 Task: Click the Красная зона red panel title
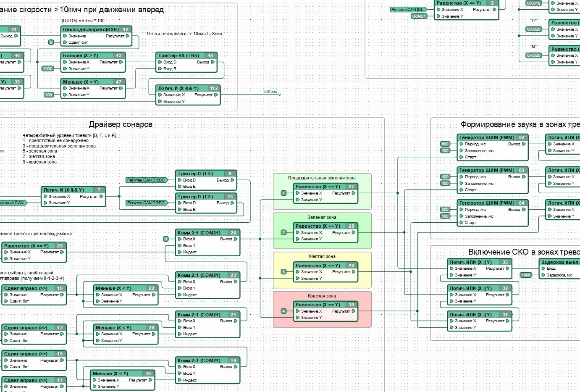pyautogui.click(x=322, y=296)
